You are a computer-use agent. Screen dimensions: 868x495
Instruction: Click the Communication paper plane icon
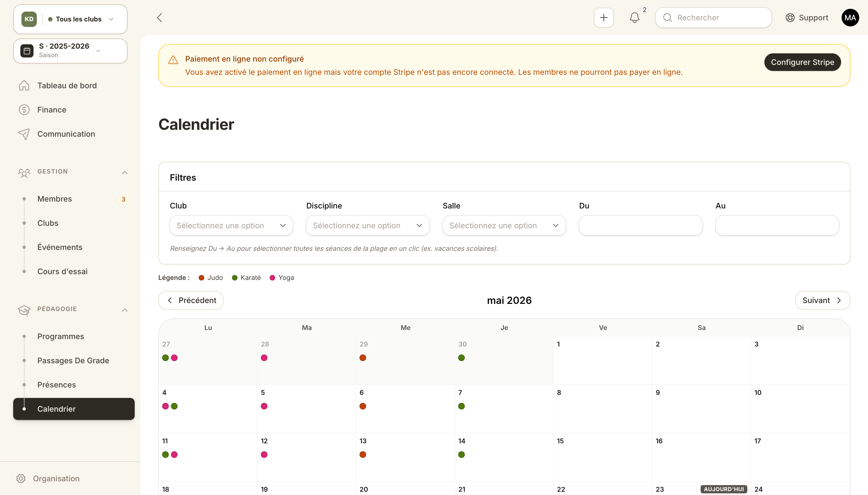(24, 134)
